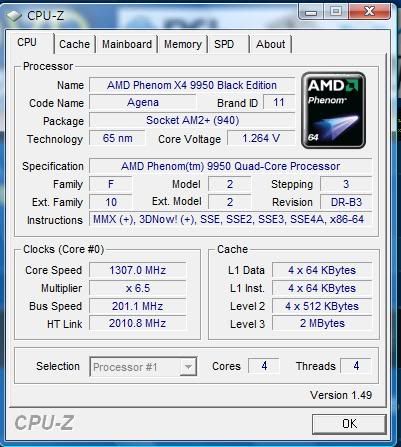This screenshot has width=401, height=447.
Task: Switch to the Cache tab
Action: point(74,44)
